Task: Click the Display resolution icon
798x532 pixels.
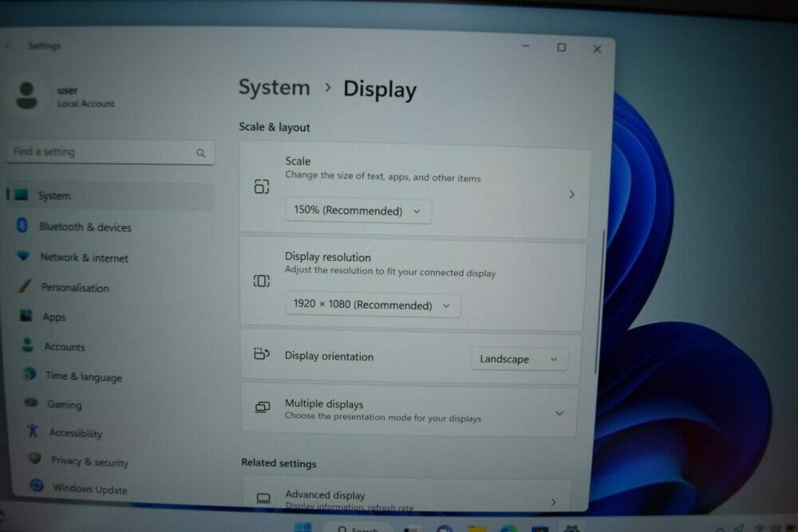Action: click(262, 281)
